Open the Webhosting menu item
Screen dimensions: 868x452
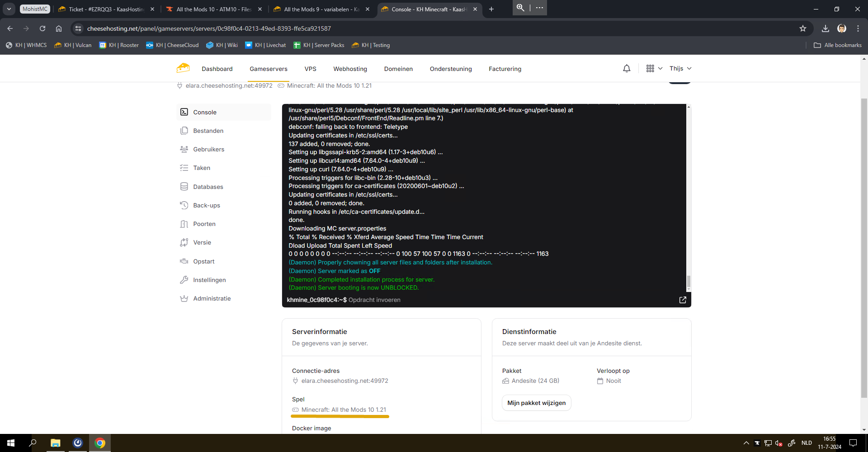(350, 69)
